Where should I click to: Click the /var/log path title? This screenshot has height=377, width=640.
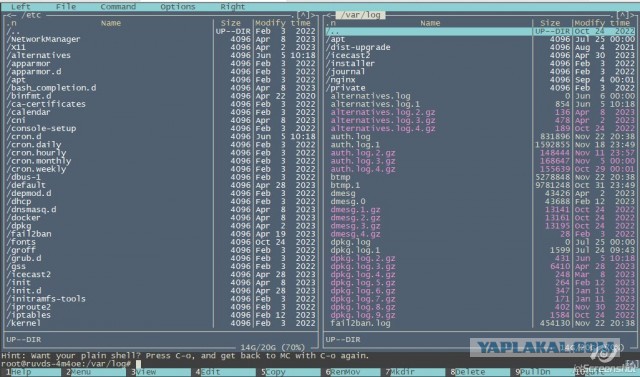[360, 15]
